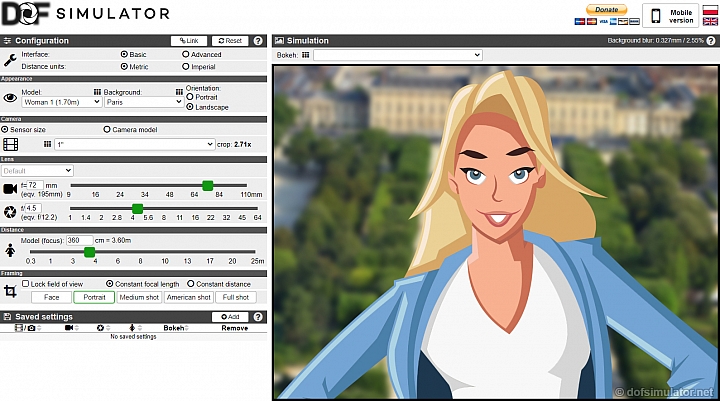Choose American shot framing preset
This screenshot has width=720, height=401.
tap(189, 297)
